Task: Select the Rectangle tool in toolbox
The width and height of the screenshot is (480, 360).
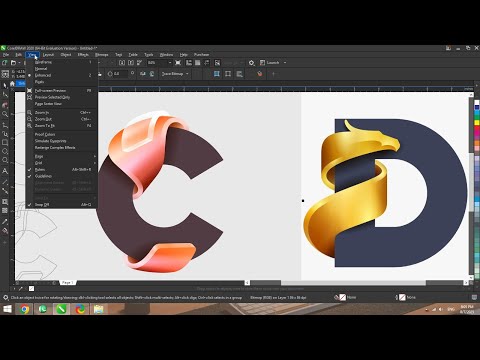Action: pos(5,142)
